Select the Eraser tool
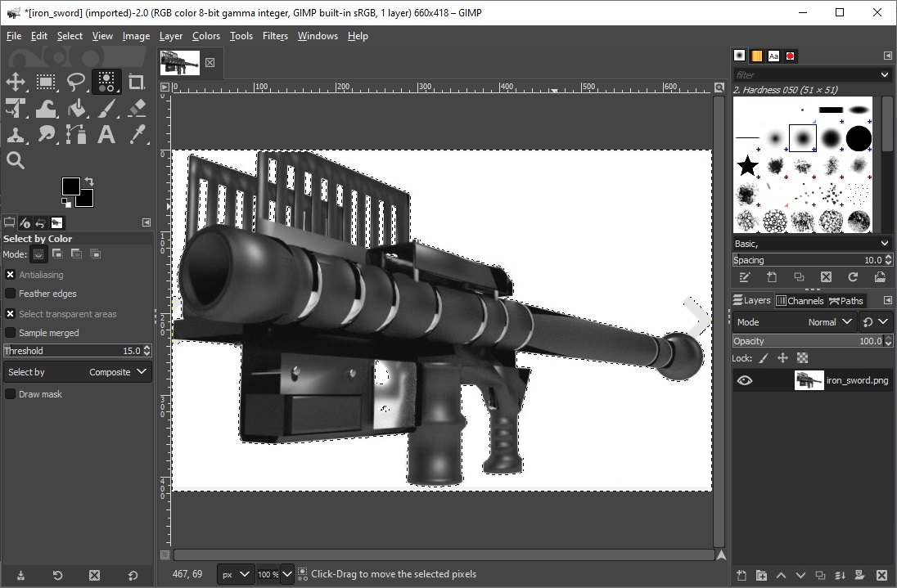This screenshot has width=897, height=588. pos(137,109)
